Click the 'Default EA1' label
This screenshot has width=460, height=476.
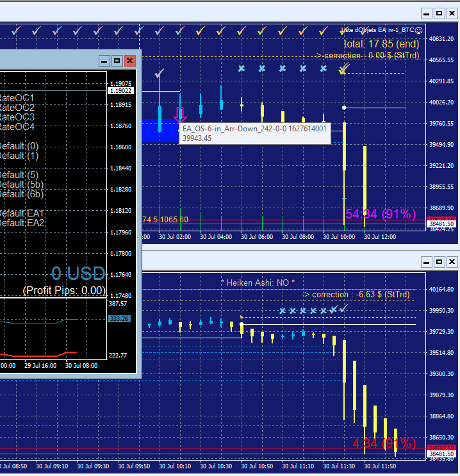tap(22, 213)
